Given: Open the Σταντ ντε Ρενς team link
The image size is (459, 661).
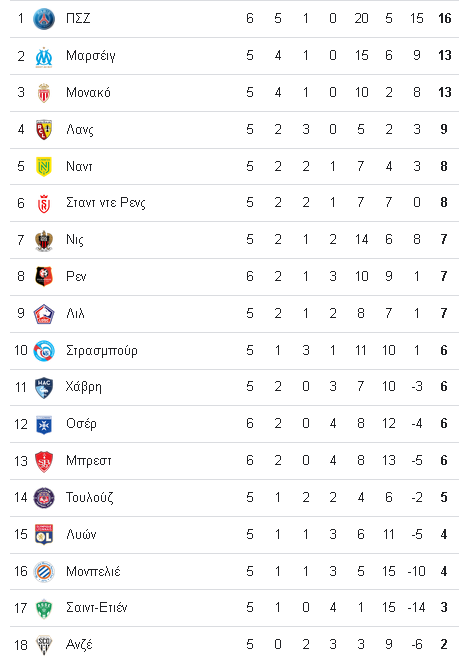Looking at the screenshot, I should pyautogui.click(x=105, y=203).
